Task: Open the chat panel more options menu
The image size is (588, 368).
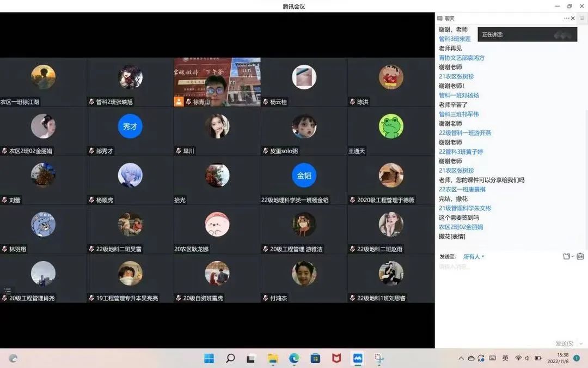Action: (567, 19)
